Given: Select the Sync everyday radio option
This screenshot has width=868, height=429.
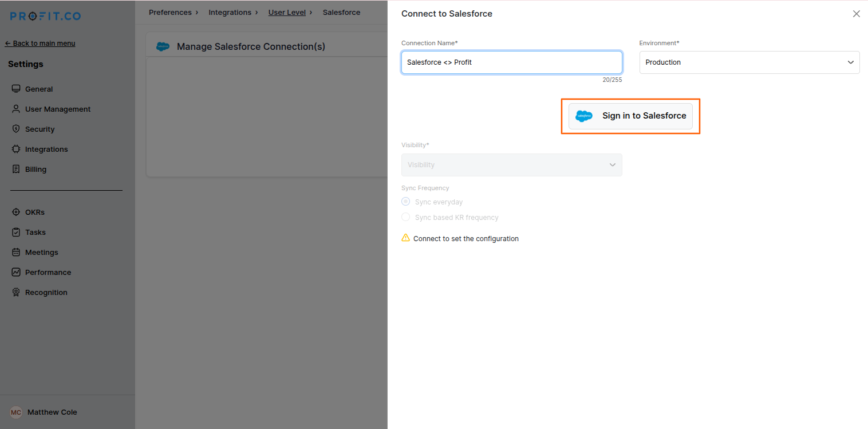Looking at the screenshot, I should point(405,202).
